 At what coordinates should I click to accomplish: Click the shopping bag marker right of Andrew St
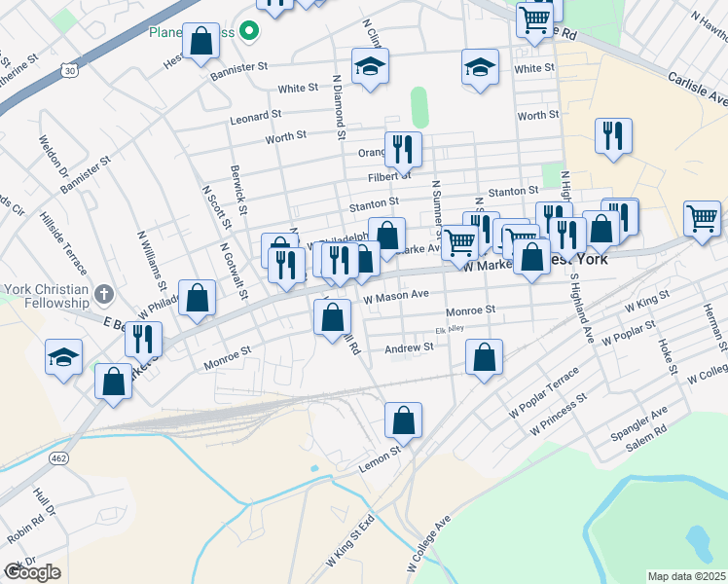click(x=484, y=358)
